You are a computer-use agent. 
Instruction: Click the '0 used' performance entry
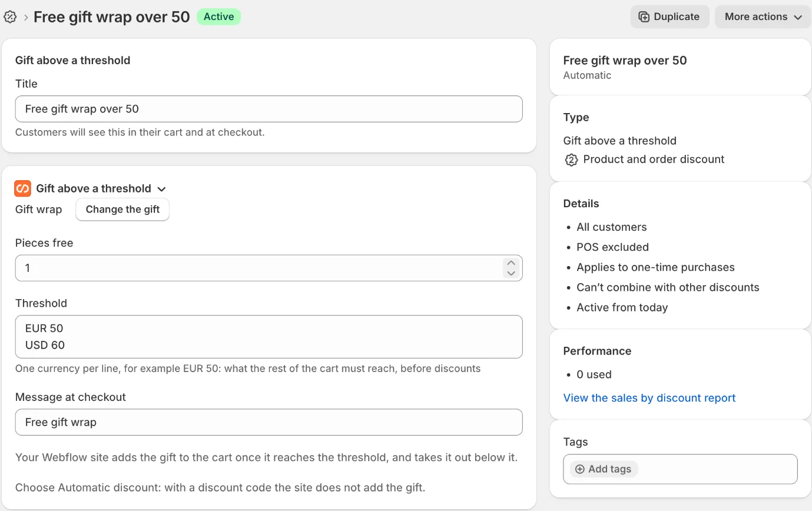(x=594, y=374)
